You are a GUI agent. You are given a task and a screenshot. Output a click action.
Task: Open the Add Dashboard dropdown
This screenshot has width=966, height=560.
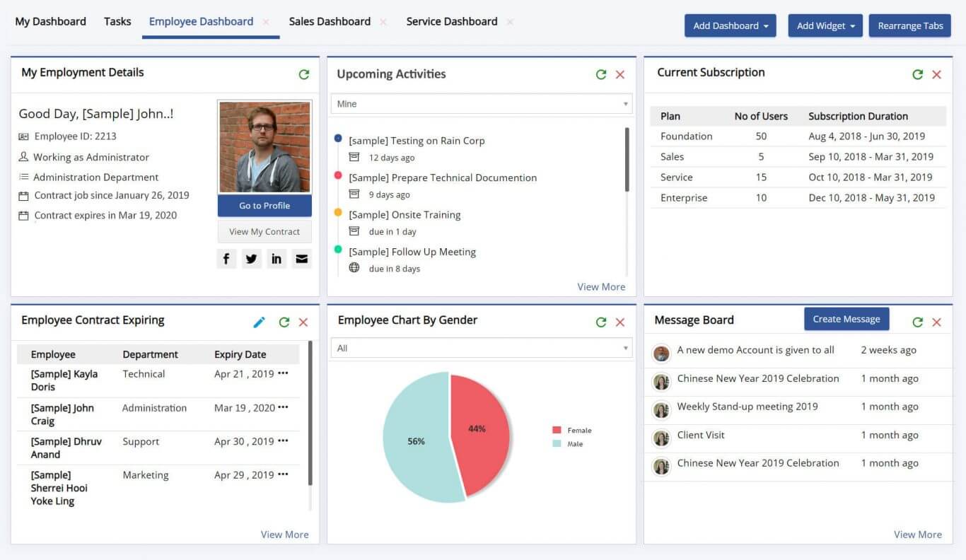click(730, 25)
